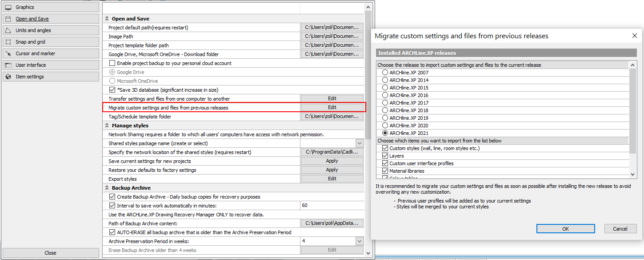Uncheck Custom user interface profiles item

click(385, 163)
